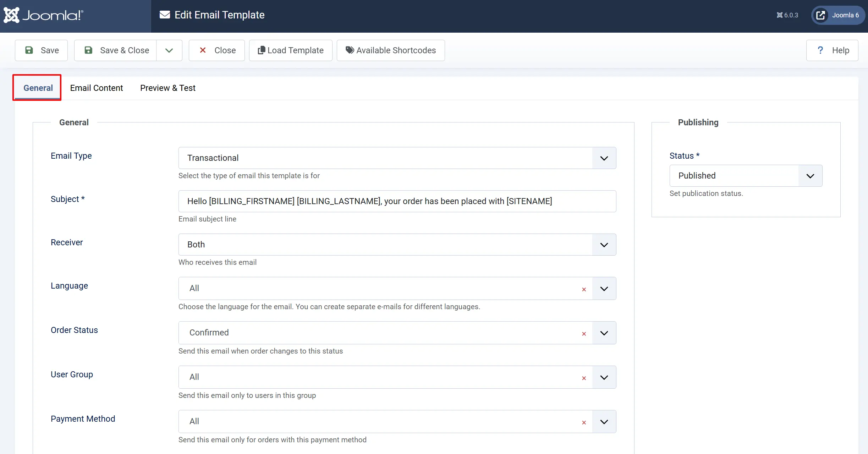Open the Receiver dropdown
This screenshot has height=454, width=868.
[397, 245]
